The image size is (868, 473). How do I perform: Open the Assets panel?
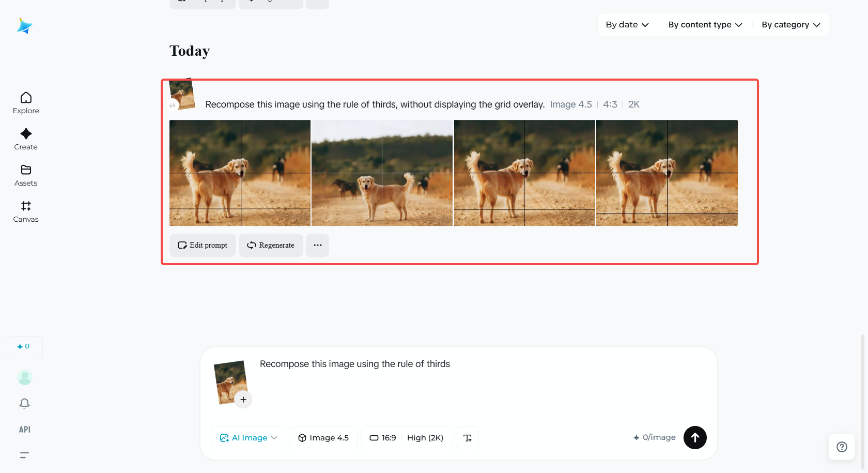(25, 175)
